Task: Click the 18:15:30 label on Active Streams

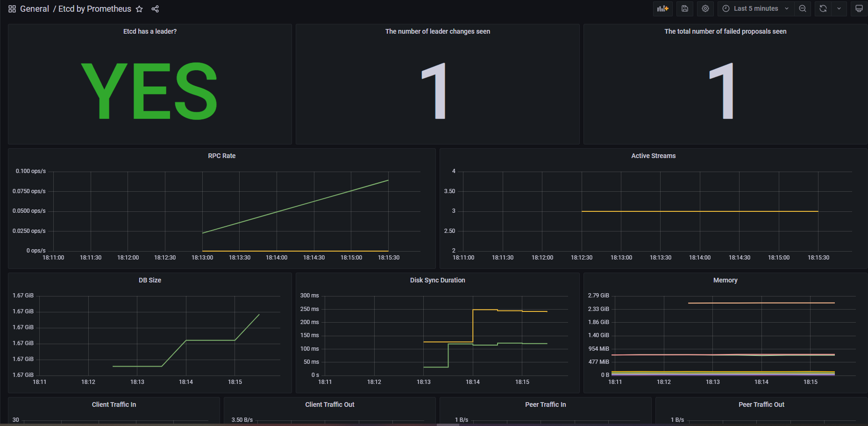Action: tap(818, 258)
